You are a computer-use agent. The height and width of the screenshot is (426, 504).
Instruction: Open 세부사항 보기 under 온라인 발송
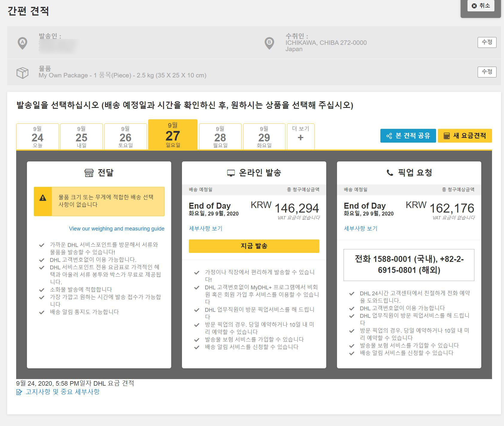click(206, 229)
